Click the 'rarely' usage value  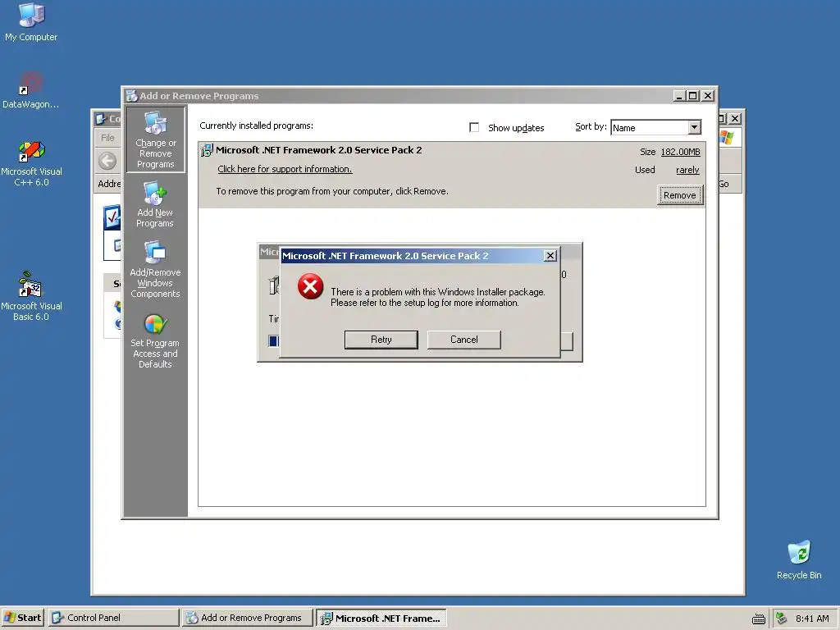pyautogui.click(x=687, y=170)
